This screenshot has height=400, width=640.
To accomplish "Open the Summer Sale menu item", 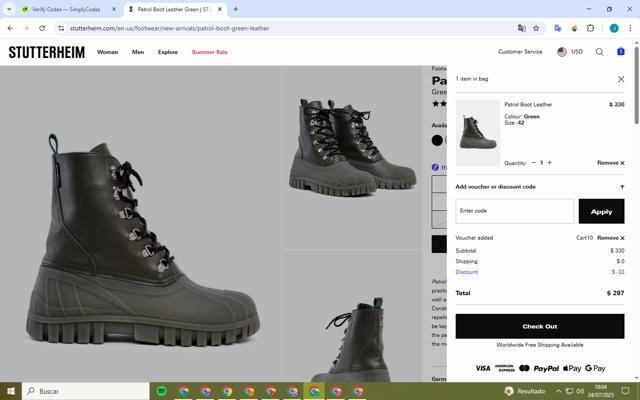I will click(x=209, y=52).
